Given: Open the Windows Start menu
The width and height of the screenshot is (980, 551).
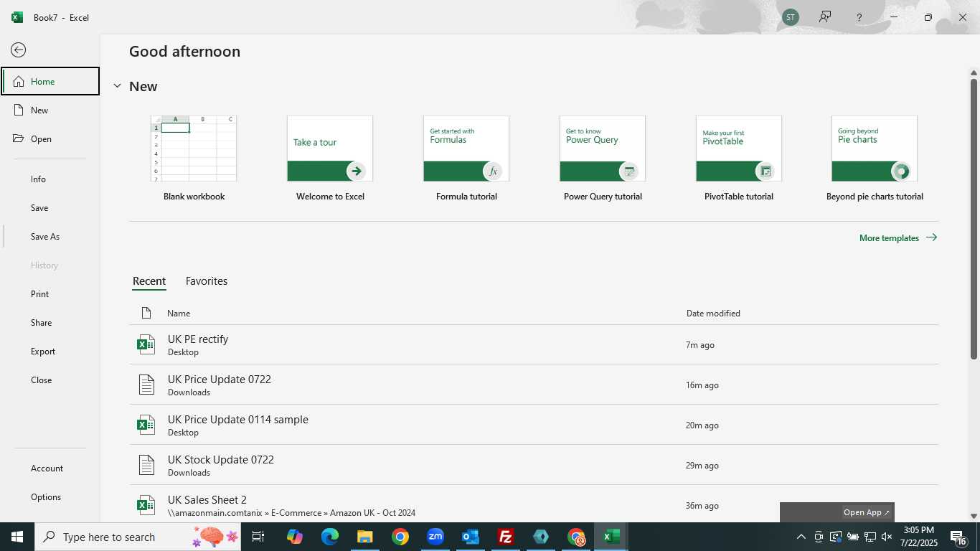Looking at the screenshot, I should click(17, 537).
